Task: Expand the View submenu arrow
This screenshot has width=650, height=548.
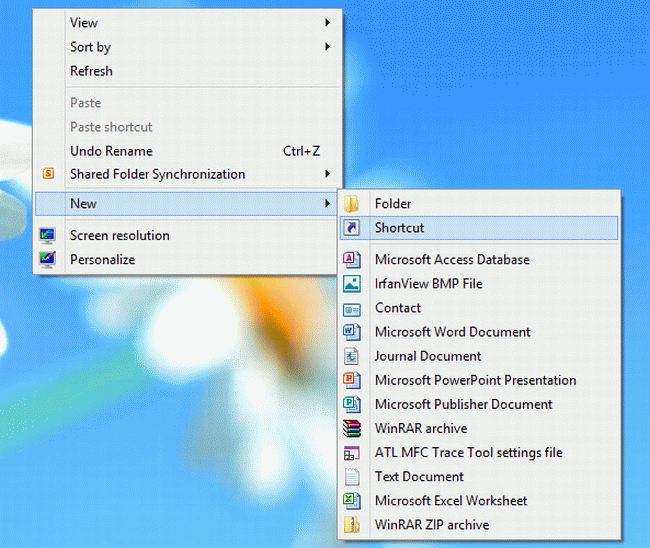Action: coord(327,22)
